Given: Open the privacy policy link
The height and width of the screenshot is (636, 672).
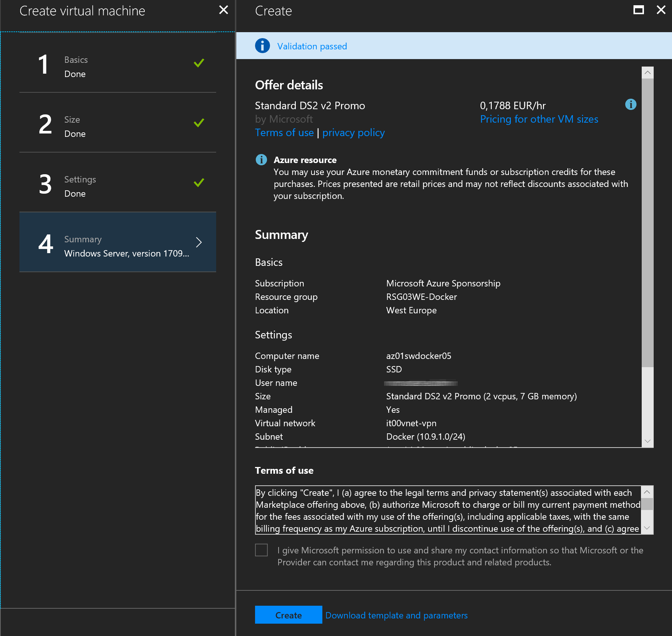Looking at the screenshot, I should click(353, 132).
